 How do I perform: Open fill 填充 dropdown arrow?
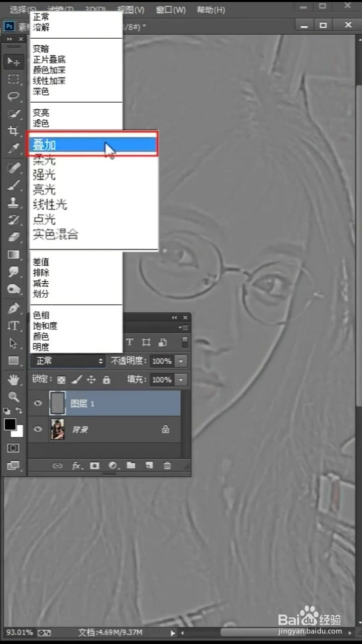[x=182, y=380]
